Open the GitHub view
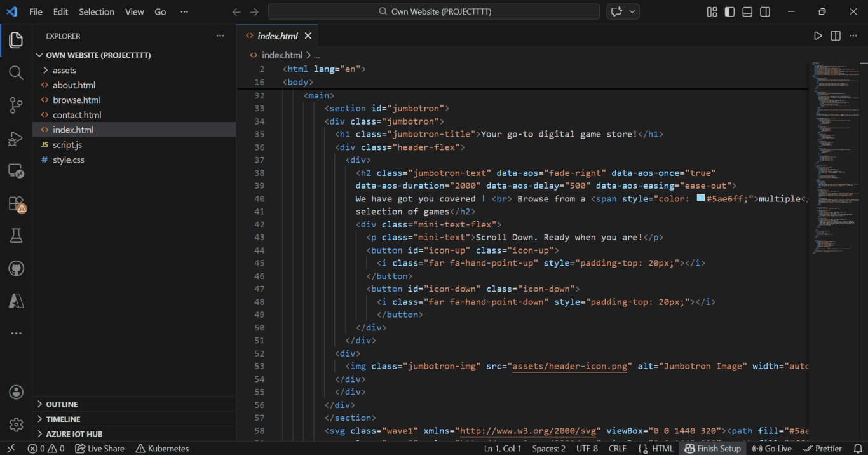 [x=16, y=269]
